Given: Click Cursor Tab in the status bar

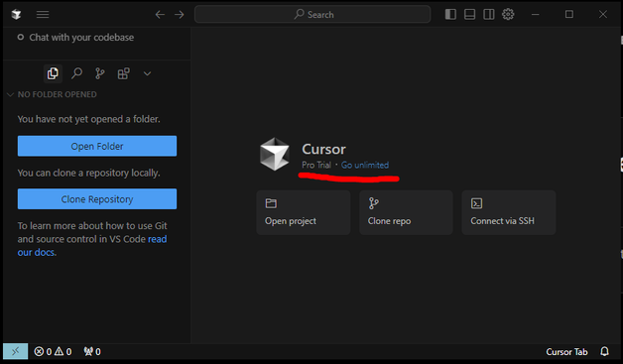Looking at the screenshot, I should 566,352.
